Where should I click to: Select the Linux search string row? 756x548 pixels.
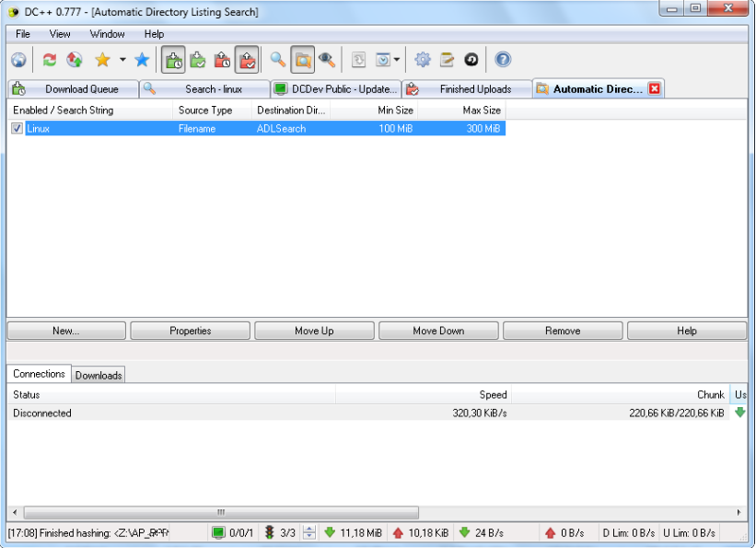pos(265,128)
